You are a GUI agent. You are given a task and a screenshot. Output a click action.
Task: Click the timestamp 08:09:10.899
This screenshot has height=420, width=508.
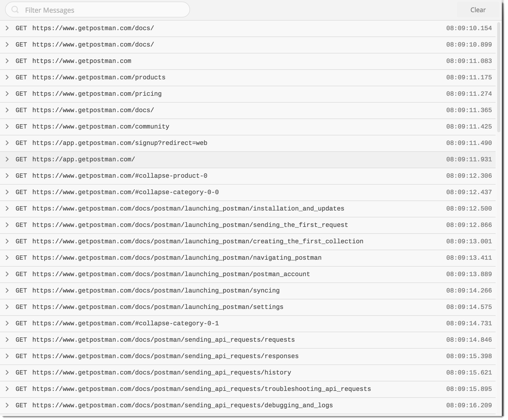469,44
